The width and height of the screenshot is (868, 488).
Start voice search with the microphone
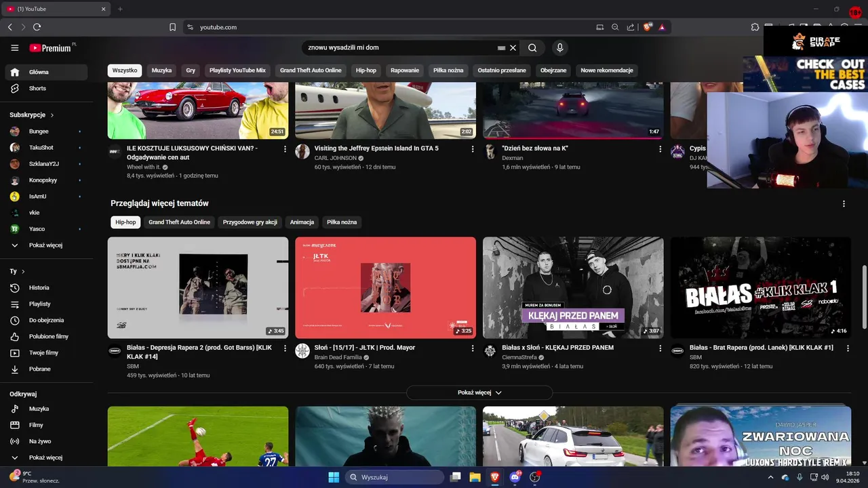pyautogui.click(x=559, y=48)
